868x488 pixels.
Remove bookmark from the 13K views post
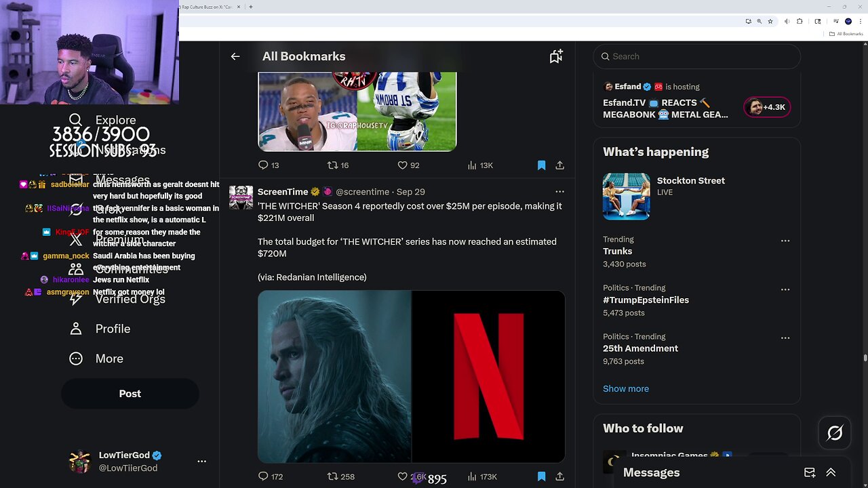541,165
